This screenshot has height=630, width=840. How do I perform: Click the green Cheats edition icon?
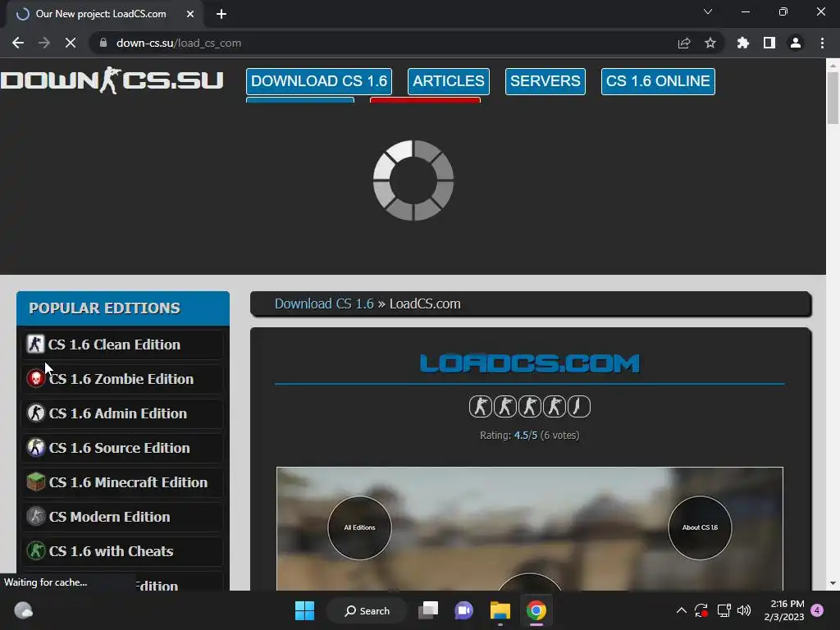[x=36, y=550]
